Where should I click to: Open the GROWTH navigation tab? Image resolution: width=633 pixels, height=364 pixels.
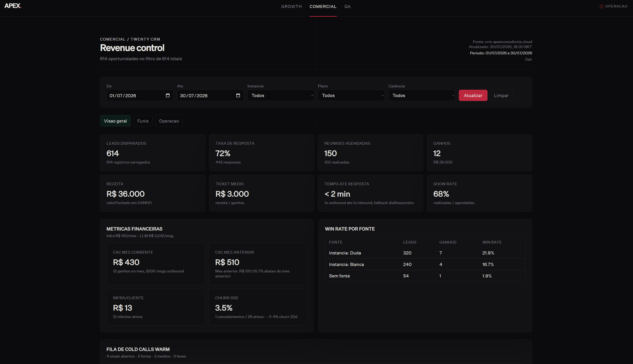[291, 6]
